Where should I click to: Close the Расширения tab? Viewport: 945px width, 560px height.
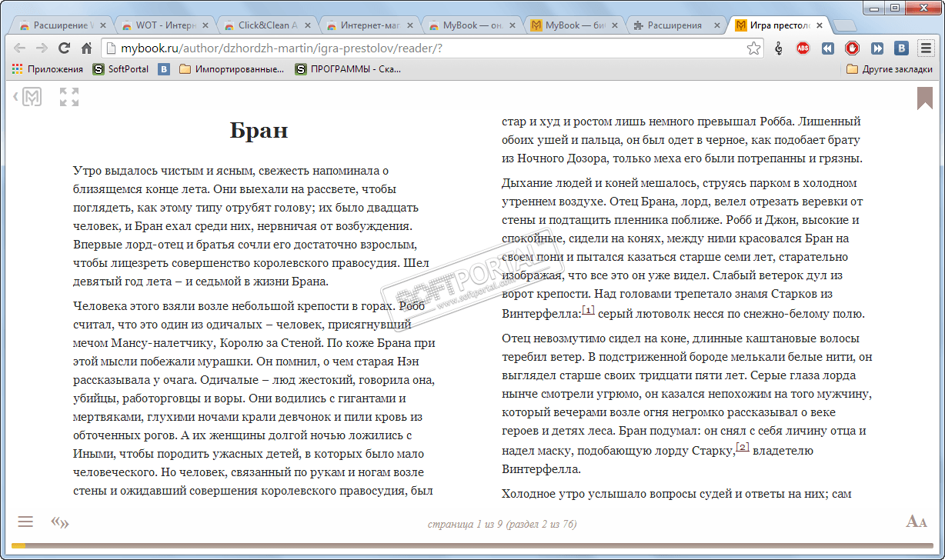coord(716,25)
